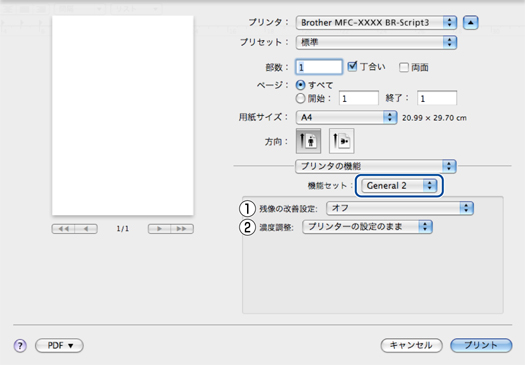Screen dimensions: 525x365
Task: Click the プリント button
Action: coord(481,345)
